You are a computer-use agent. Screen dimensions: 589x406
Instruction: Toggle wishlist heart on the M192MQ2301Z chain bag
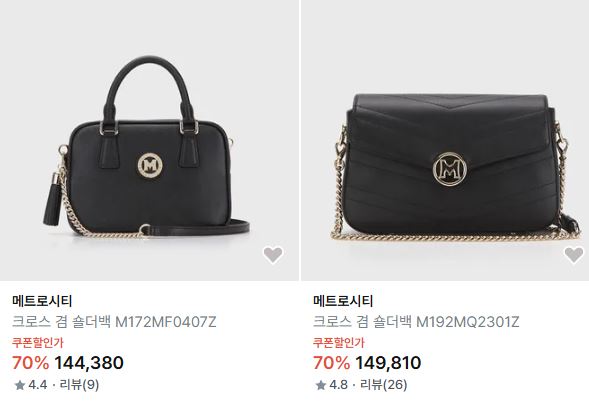pyautogui.click(x=574, y=255)
